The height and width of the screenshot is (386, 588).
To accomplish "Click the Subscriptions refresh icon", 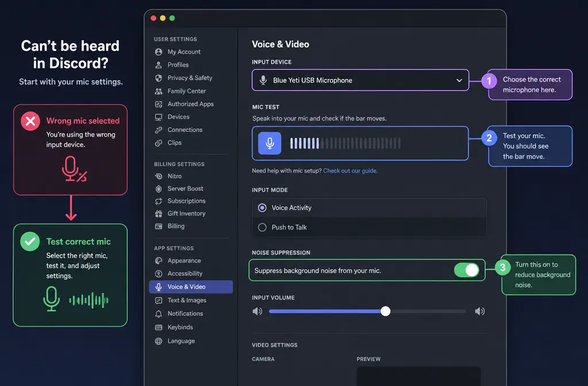I will [x=158, y=201].
